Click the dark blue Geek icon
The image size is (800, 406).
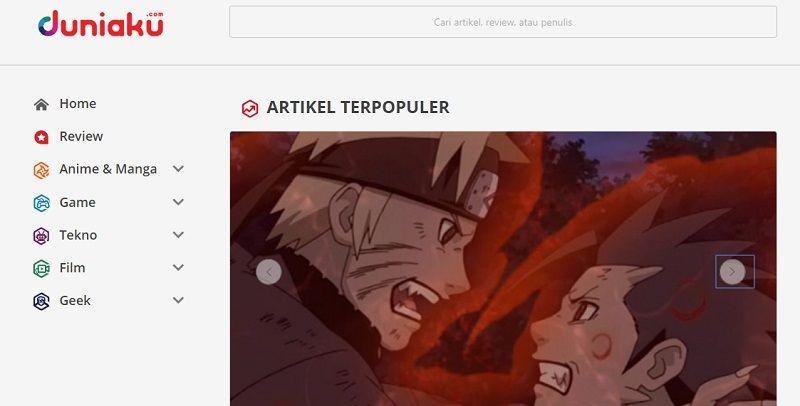(41, 301)
